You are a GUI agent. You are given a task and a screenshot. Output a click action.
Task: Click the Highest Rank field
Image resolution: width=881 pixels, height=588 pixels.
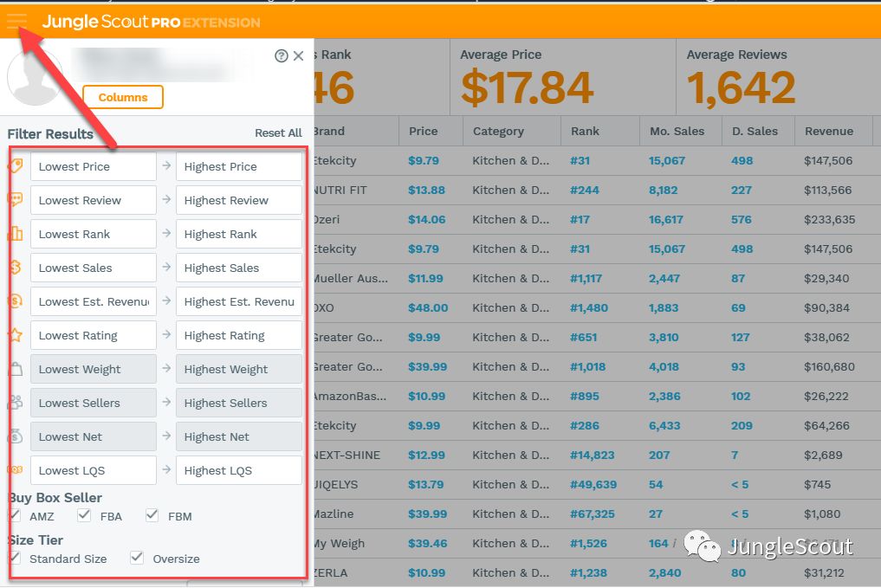(239, 234)
